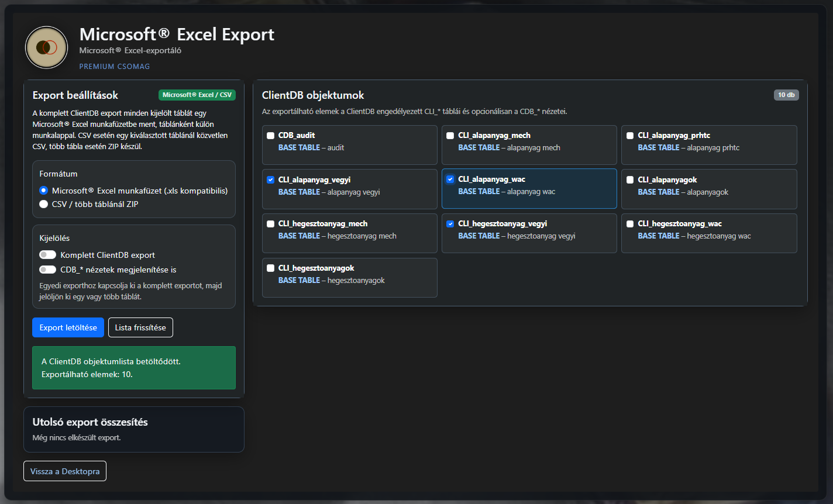Click the Lista frissítése button
The width and height of the screenshot is (833, 504).
pos(140,327)
